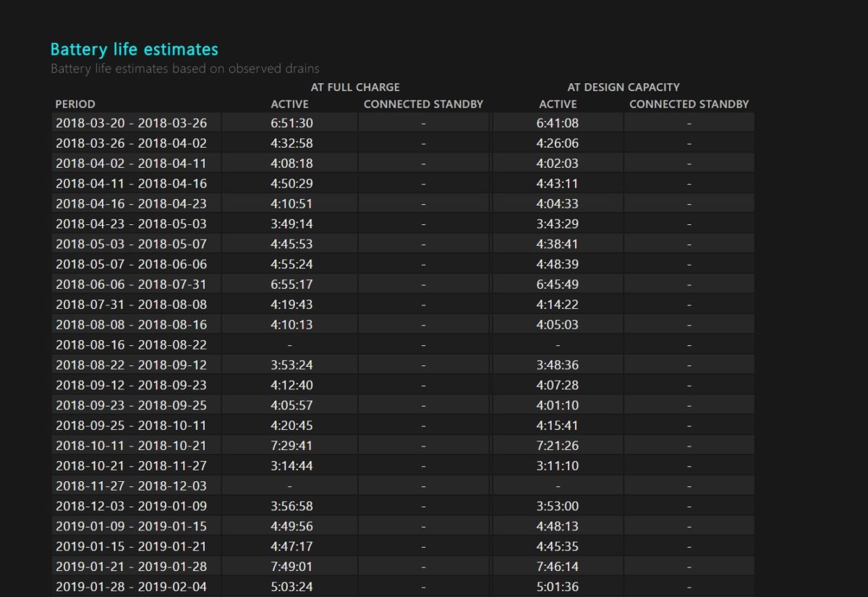
Task: Select period 2018-07-31 - 2018-08-08
Action: click(131, 305)
